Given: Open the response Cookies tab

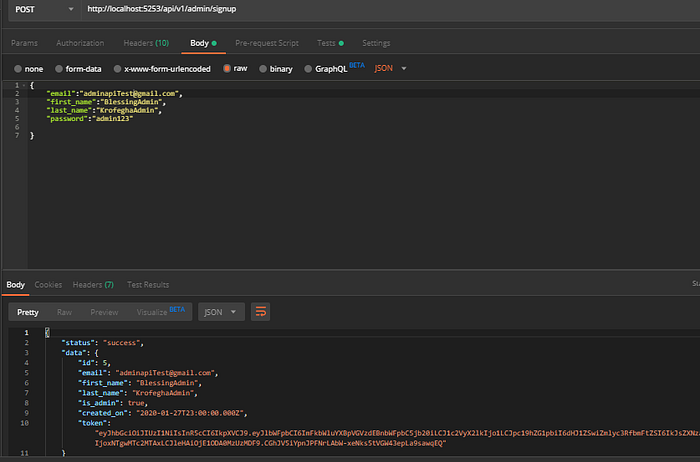Looking at the screenshot, I should click(48, 285).
